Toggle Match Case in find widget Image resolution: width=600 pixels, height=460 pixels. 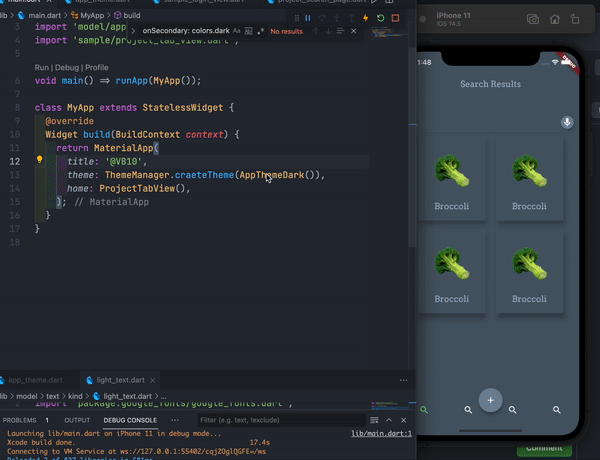pos(236,31)
